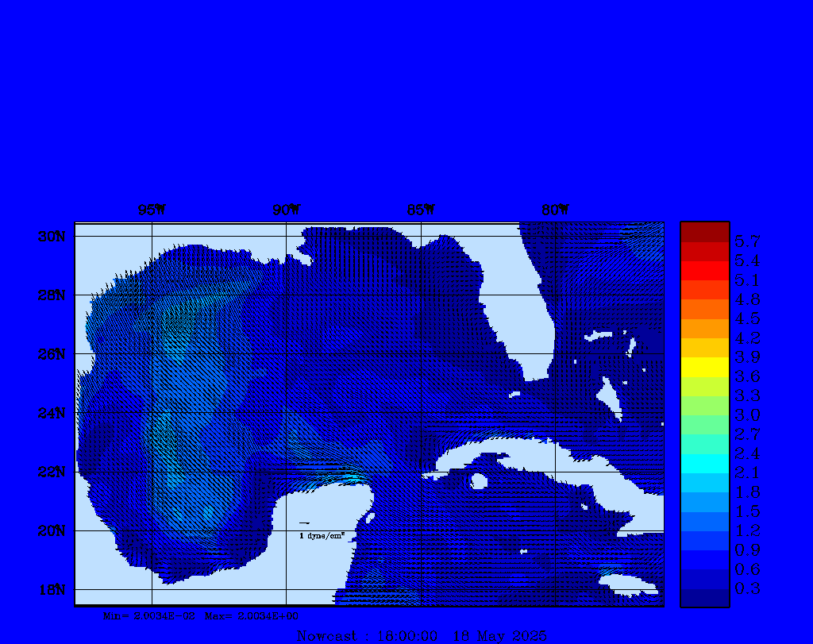Select the Min/Max values text below the map
Screen dimensions: 813x644
pyautogui.click(x=202, y=615)
